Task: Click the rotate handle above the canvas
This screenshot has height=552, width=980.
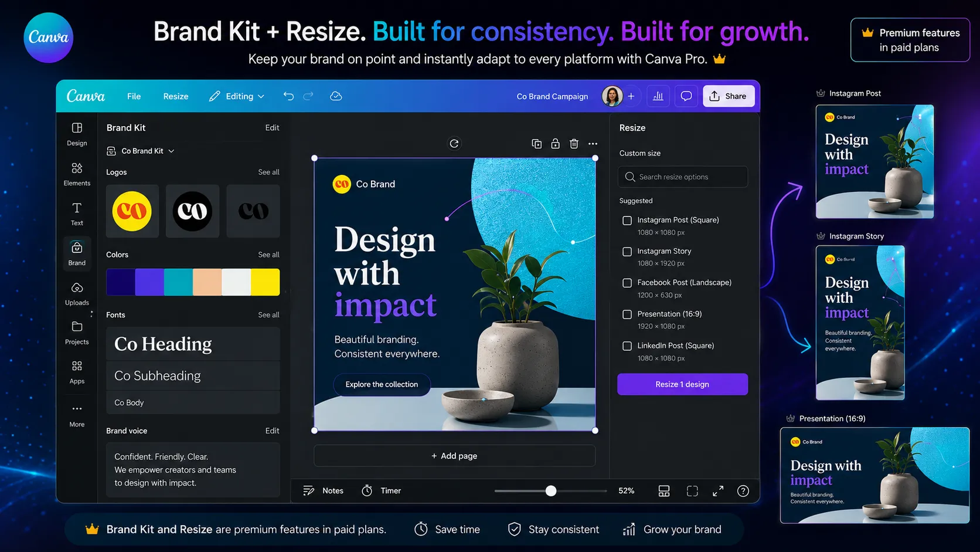Action: [x=454, y=144]
